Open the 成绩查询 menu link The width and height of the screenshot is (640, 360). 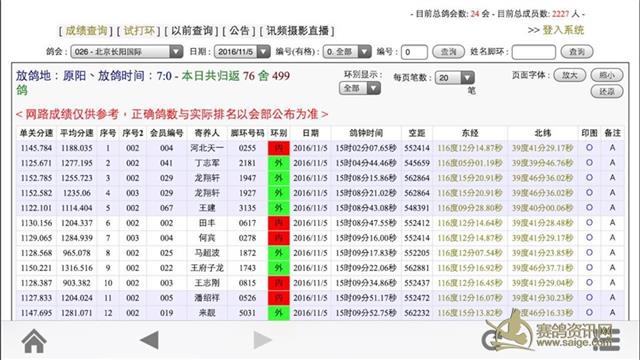[86, 31]
